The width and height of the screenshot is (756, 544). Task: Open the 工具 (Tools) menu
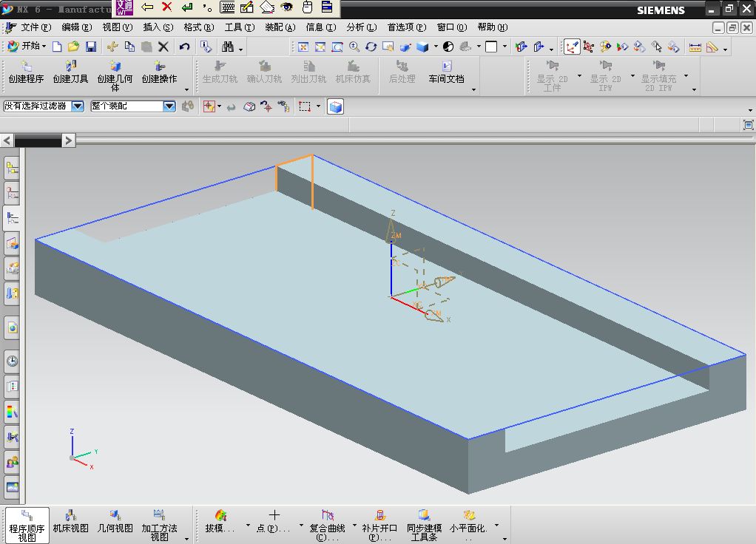click(240, 27)
